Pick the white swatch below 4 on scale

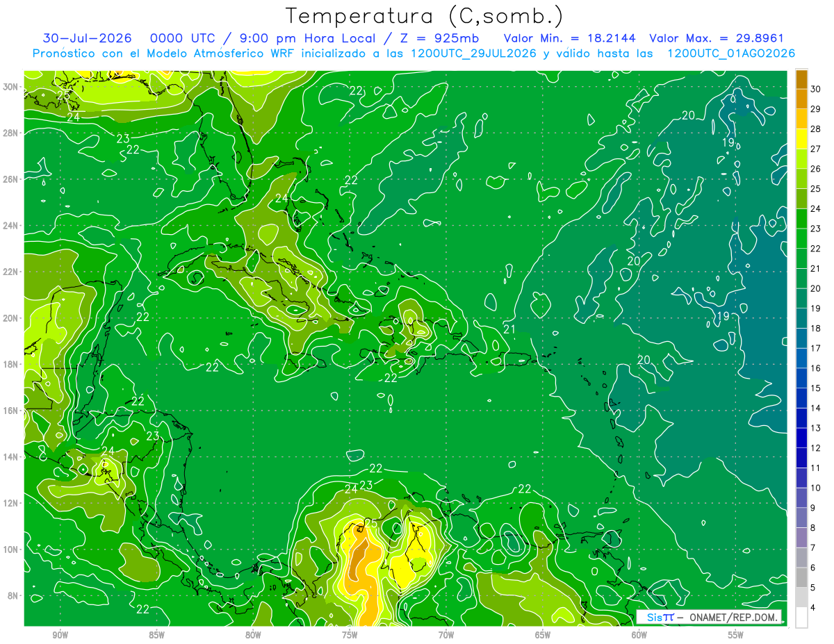click(801, 618)
